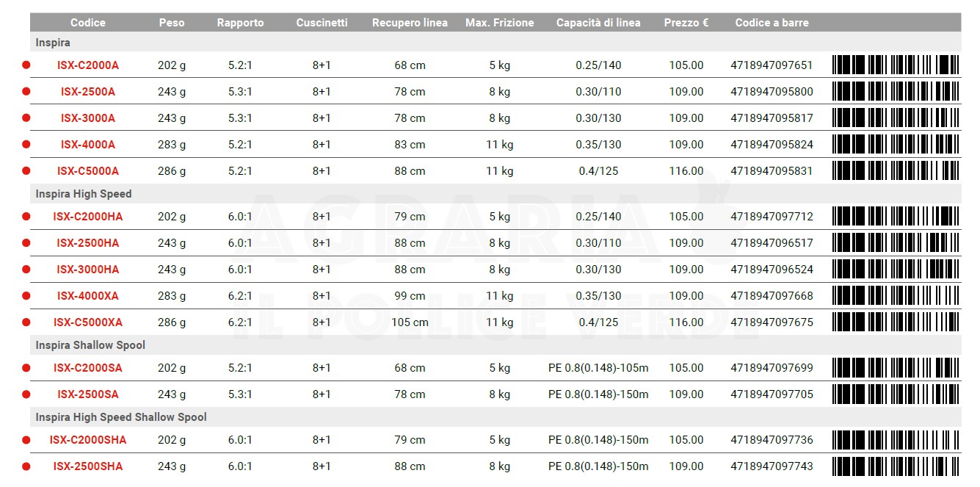Click the red dot beside ISX-C2000A
Viewport: 980px width, 487px height.
[26, 65]
